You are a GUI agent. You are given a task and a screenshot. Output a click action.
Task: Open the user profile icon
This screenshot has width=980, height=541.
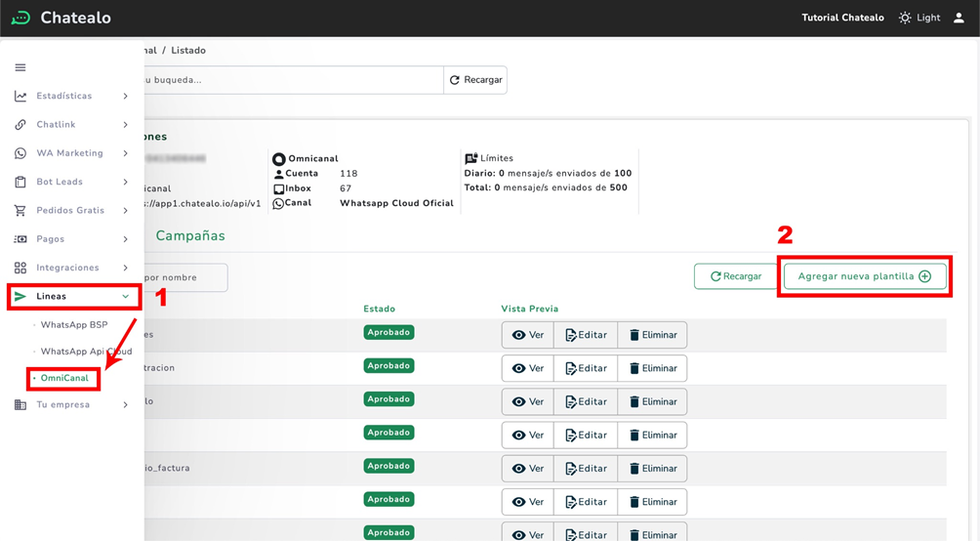959,18
